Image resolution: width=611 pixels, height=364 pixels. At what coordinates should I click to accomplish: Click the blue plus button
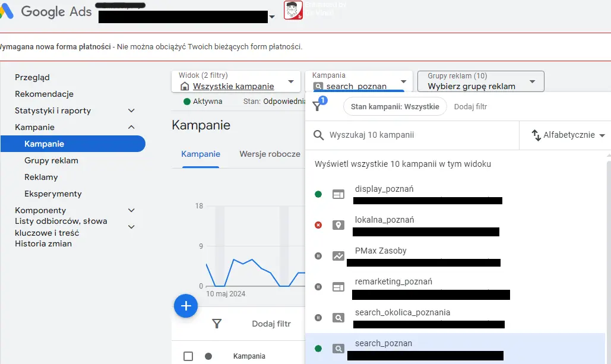click(186, 306)
